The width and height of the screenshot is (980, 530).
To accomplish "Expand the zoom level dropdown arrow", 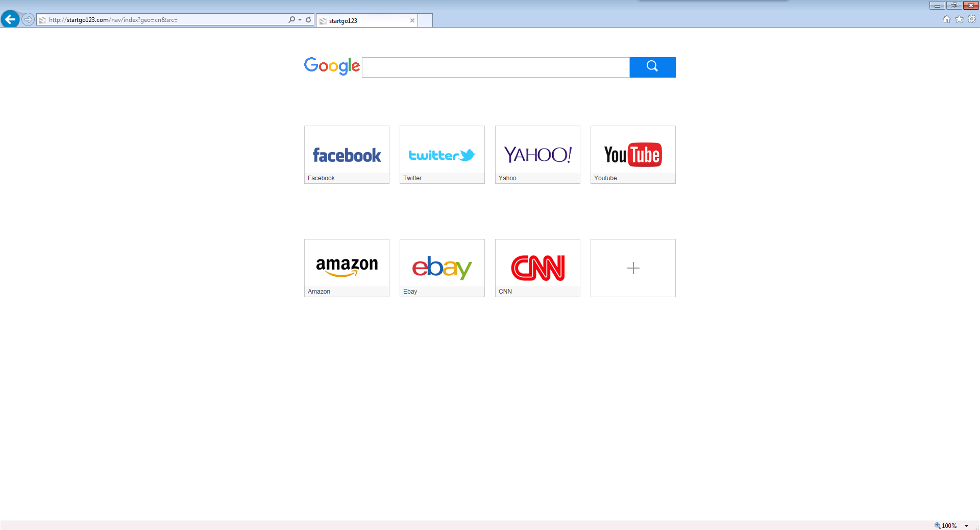I will point(966,525).
